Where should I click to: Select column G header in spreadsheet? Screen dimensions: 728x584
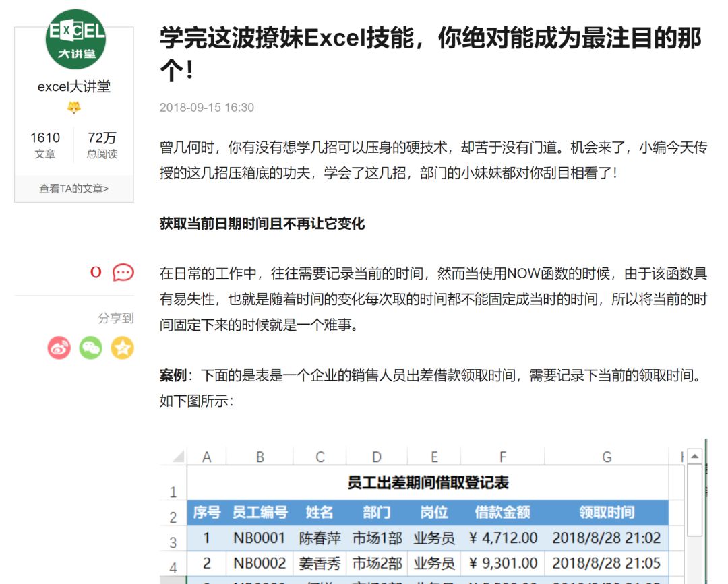point(607,457)
